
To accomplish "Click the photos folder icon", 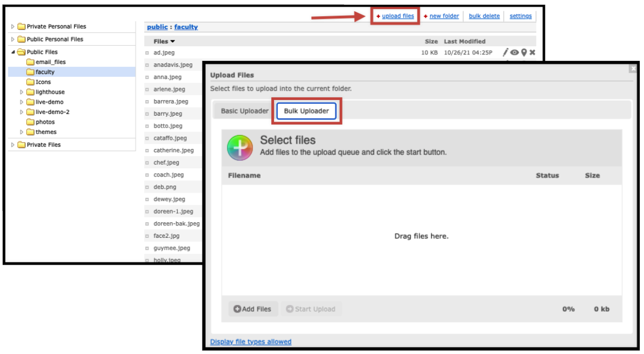I will coord(30,122).
